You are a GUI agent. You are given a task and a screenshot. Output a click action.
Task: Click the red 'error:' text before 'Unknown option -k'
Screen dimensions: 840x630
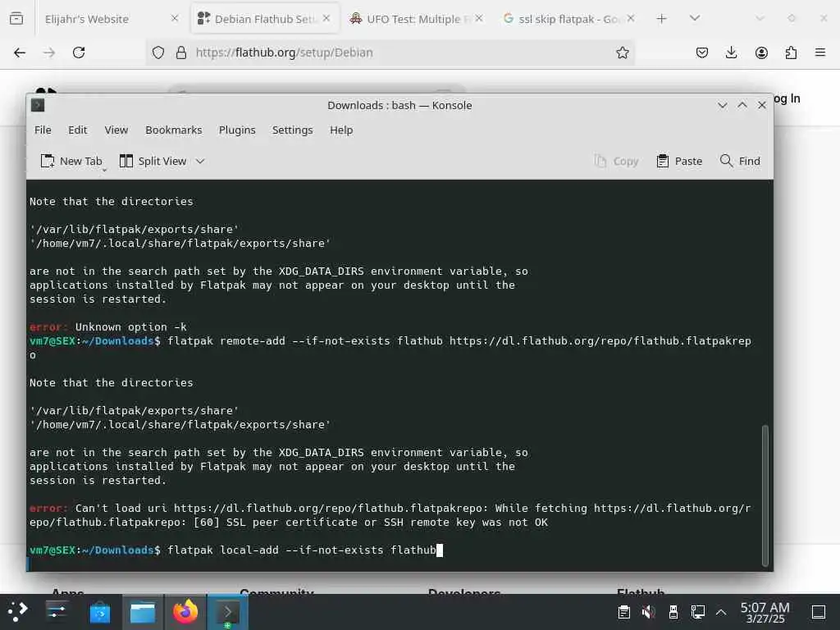[48, 327]
